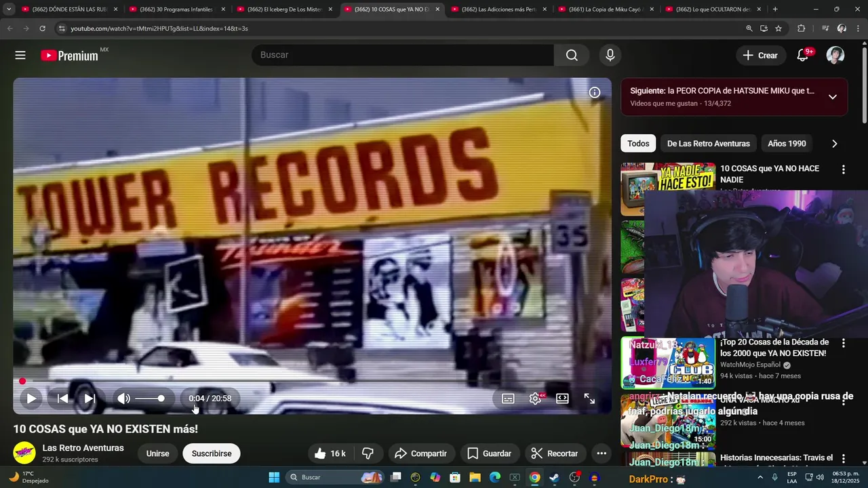
Task: Click Crear button
Action: pos(760,56)
